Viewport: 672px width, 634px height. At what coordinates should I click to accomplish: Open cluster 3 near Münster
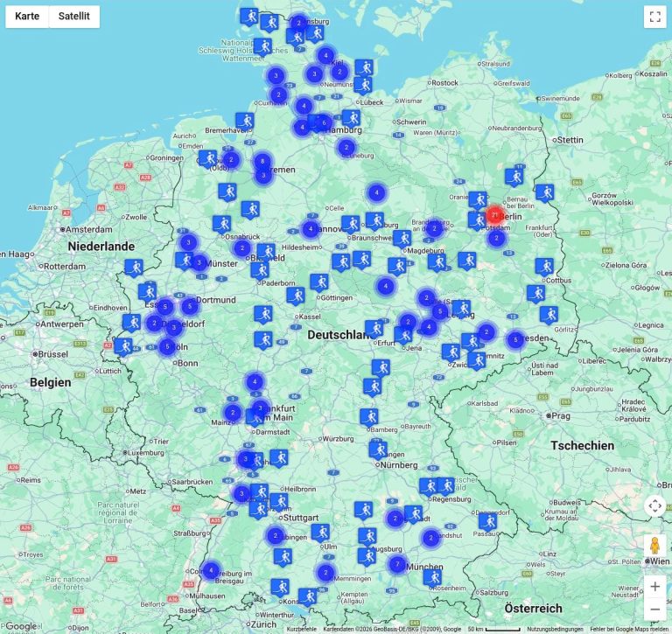click(199, 262)
